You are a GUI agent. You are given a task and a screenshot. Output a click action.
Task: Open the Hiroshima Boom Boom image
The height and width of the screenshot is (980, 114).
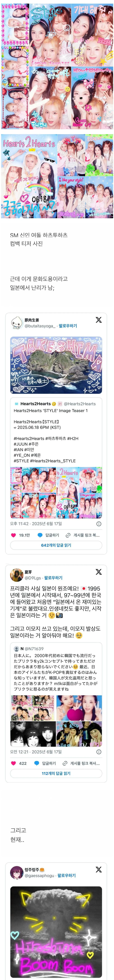(56, 932)
